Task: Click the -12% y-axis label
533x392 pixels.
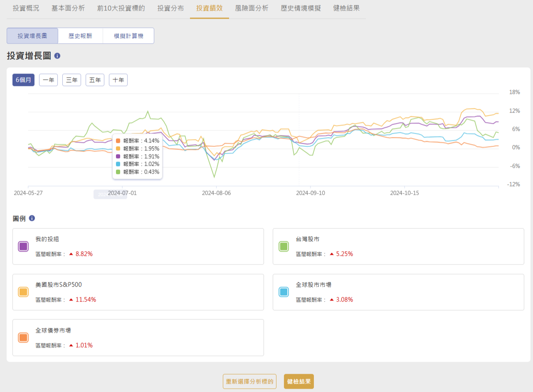Action: click(x=514, y=184)
